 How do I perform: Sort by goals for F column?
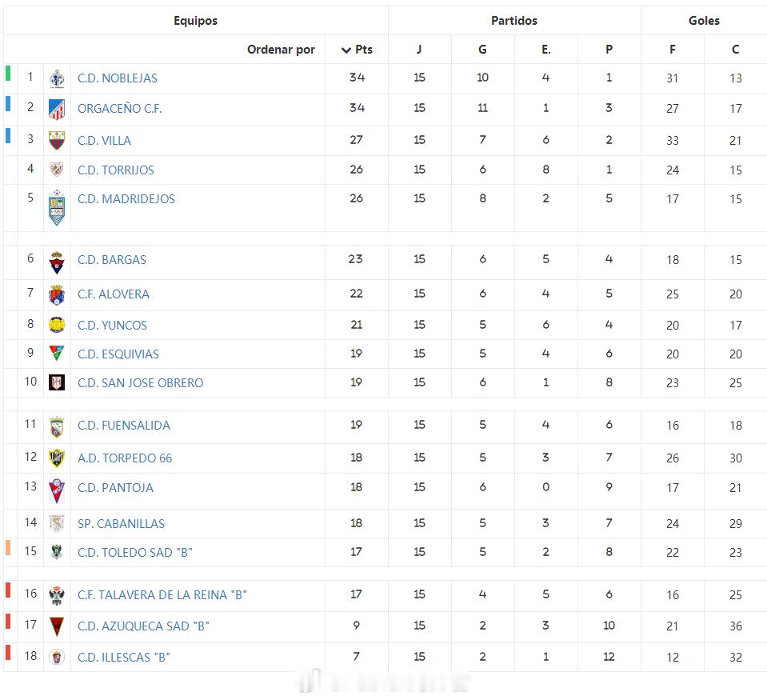672,50
